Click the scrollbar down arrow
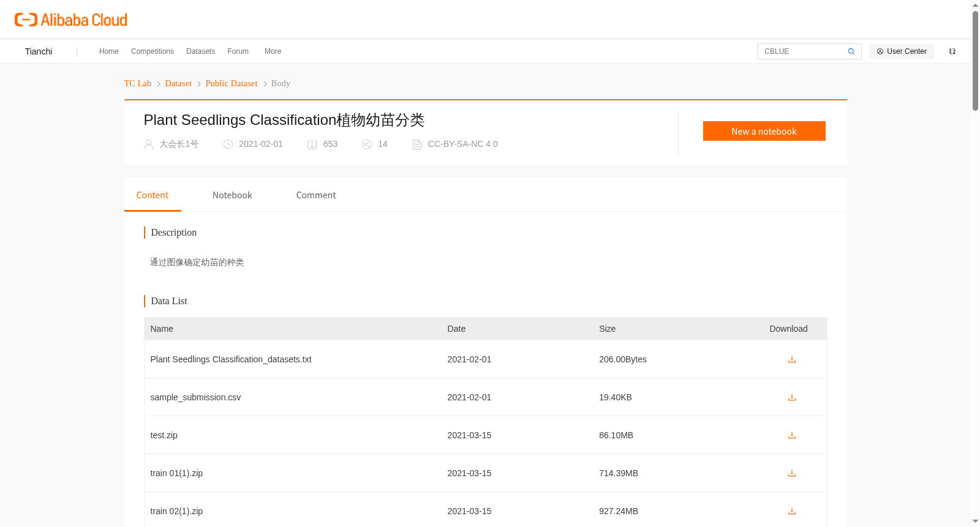This screenshot has width=980, height=527. [975, 521]
